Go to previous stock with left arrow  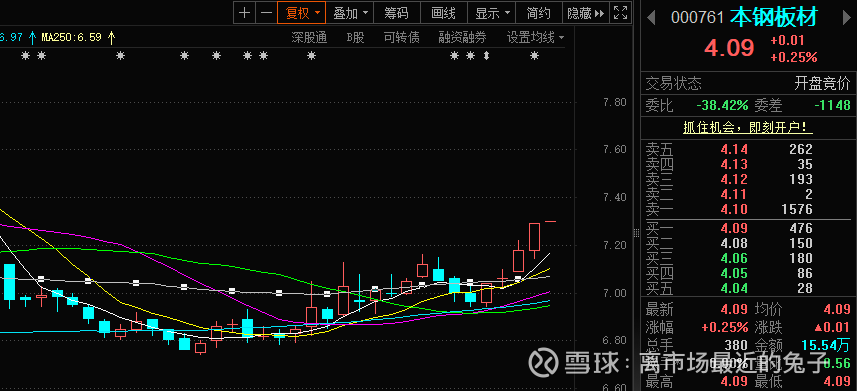pos(651,17)
